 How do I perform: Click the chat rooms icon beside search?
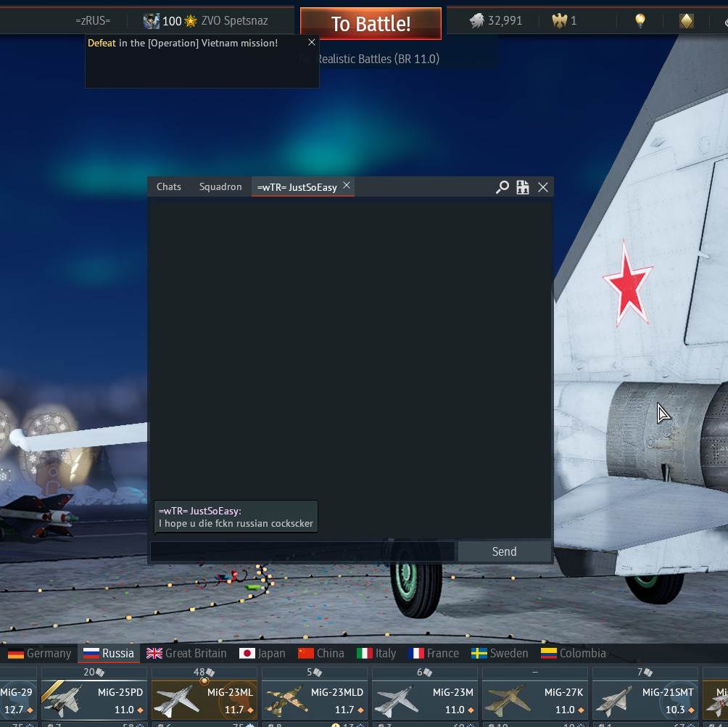pyautogui.click(x=523, y=188)
